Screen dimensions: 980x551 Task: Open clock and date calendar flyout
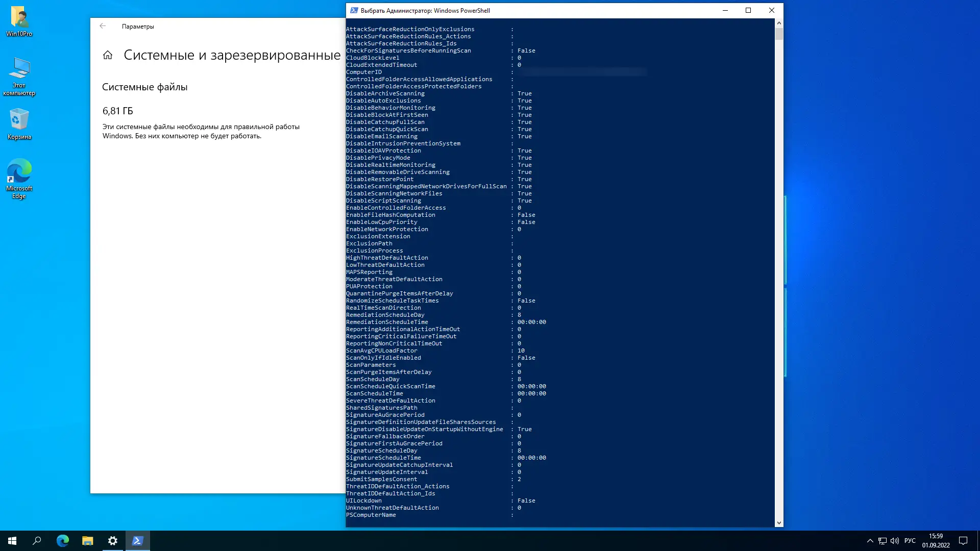[936, 541]
